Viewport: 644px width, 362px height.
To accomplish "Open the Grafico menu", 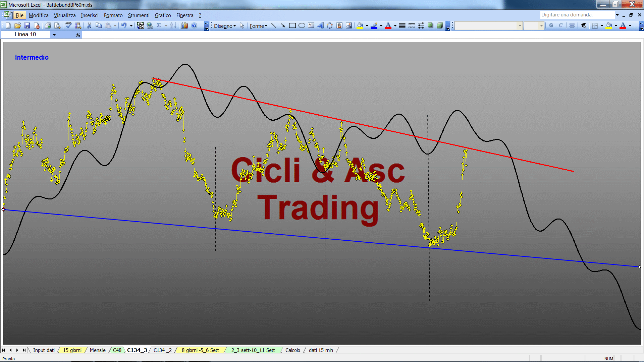I will click(163, 15).
